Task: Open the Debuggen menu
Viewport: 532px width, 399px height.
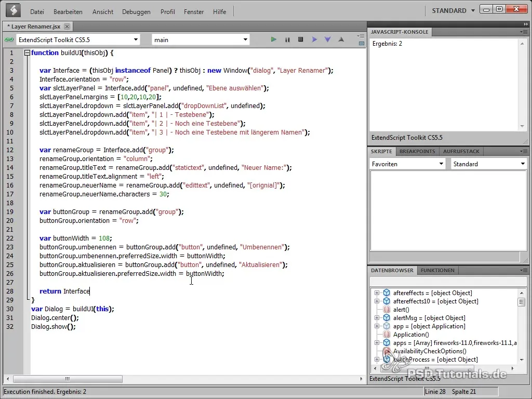Action: coord(136,11)
